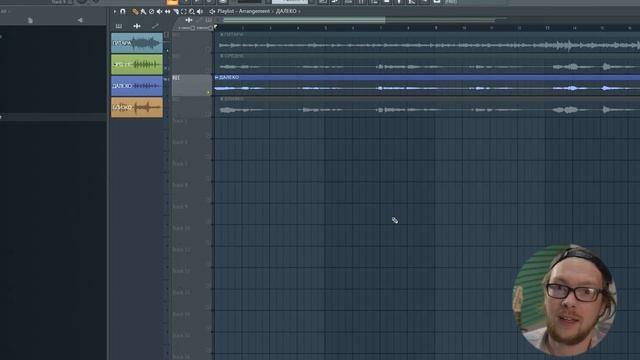Open the ДАЛЕКО breadcrumb in playlist title

tap(286, 11)
